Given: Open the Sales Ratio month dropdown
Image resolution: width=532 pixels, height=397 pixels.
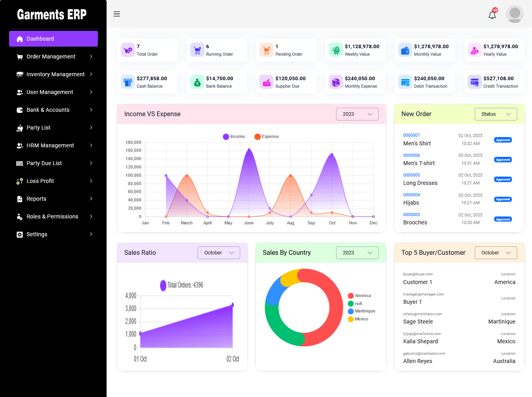Looking at the screenshot, I should (219, 253).
